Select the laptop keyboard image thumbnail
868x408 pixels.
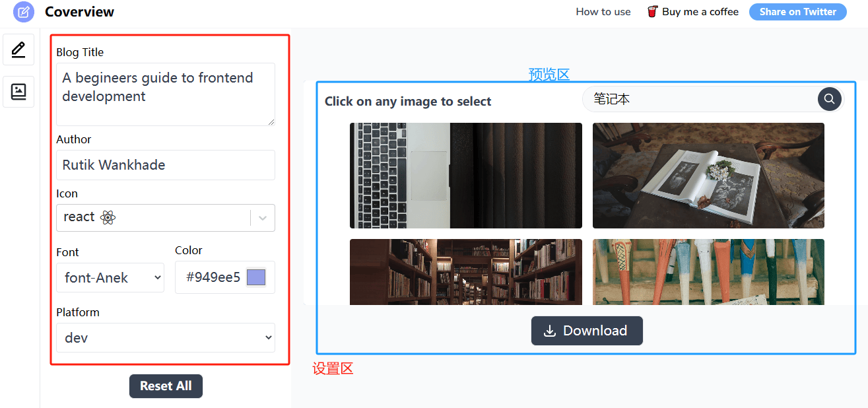[x=465, y=175]
